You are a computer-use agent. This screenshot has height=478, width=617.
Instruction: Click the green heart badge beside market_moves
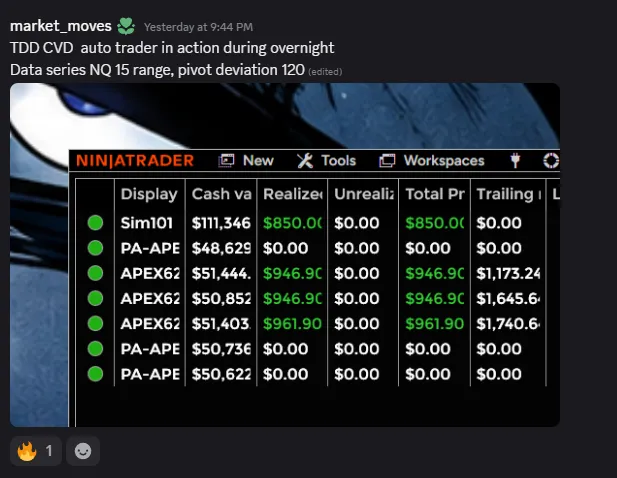pyautogui.click(x=126, y=27)
